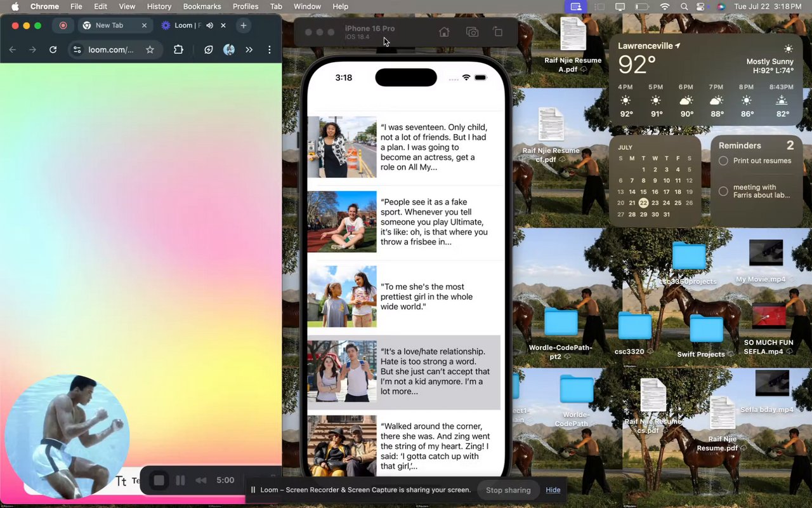Reload the loom.com page
This screenshot has width=812, height=508.
pos(53,50)
